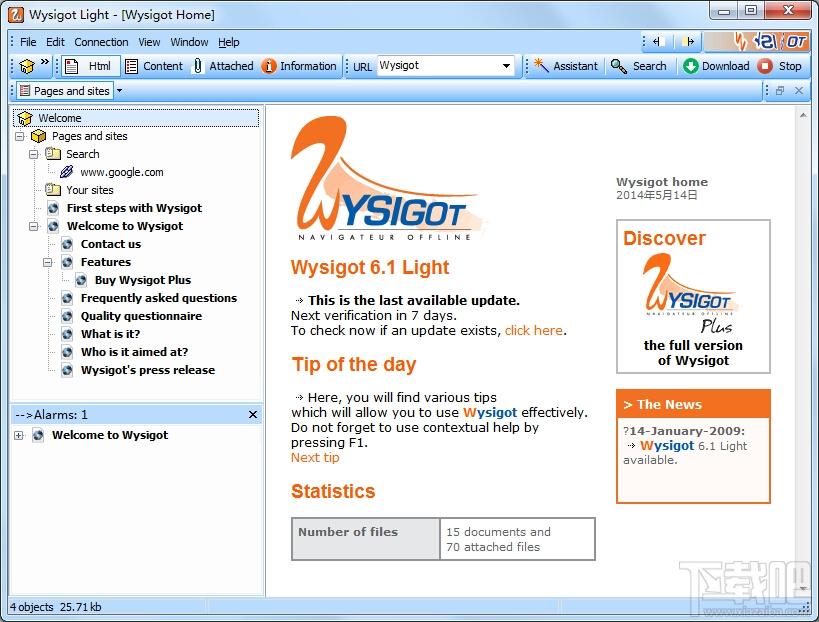Click the Search folder icon
The width and height of the screenshot is (819, 622).
click(52, 154)
